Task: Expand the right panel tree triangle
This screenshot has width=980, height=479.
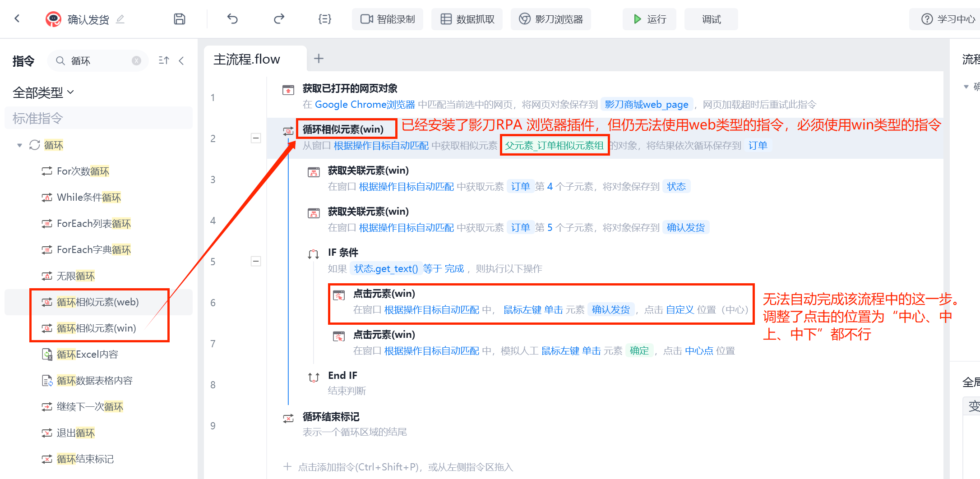Action: [966, 87]
